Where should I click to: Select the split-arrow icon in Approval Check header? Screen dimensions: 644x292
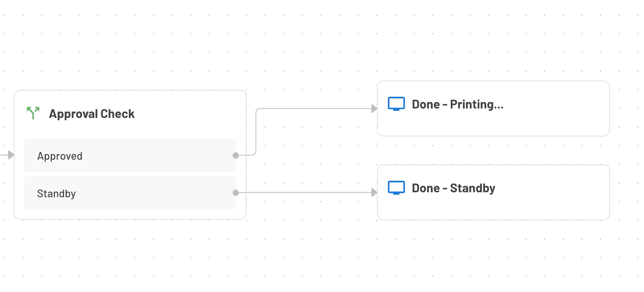(x=33, y=113)
